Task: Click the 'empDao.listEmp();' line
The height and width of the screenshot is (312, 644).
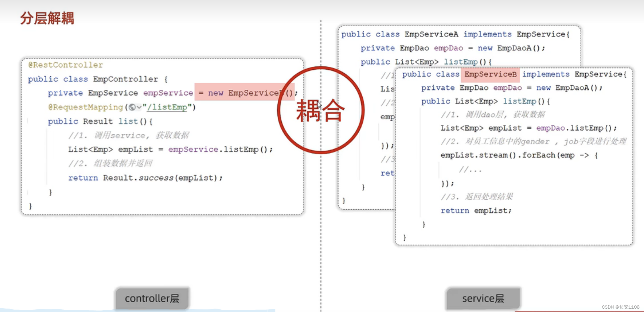Action: [576, 128]
